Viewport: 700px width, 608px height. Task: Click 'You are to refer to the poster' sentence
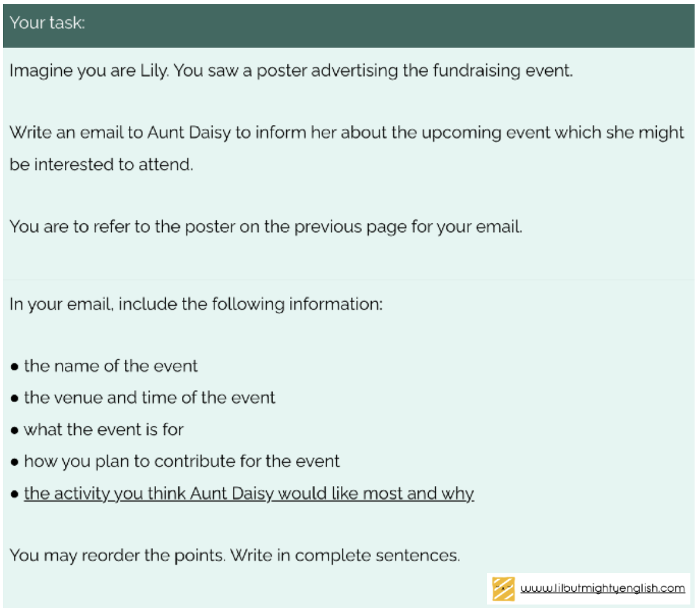pos(265,227)
